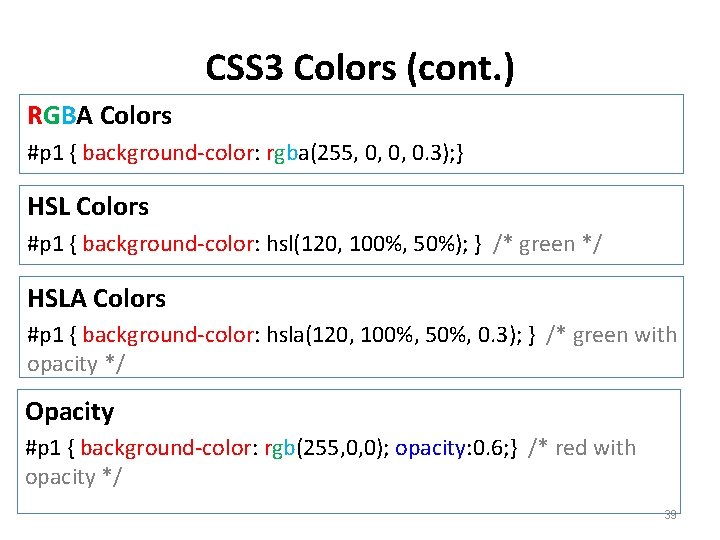Select the "HSLA Colors" heading
The image size is (720, 540).
point(96,298)
